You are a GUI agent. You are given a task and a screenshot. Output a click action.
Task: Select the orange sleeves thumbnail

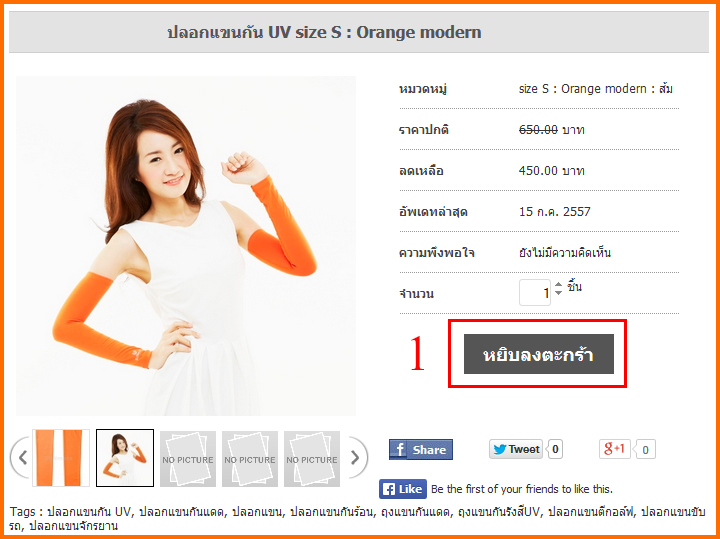coord(61,458)
